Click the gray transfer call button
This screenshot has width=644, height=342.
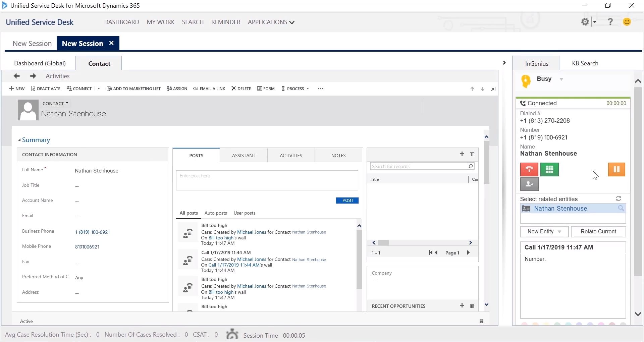point(529,184)
